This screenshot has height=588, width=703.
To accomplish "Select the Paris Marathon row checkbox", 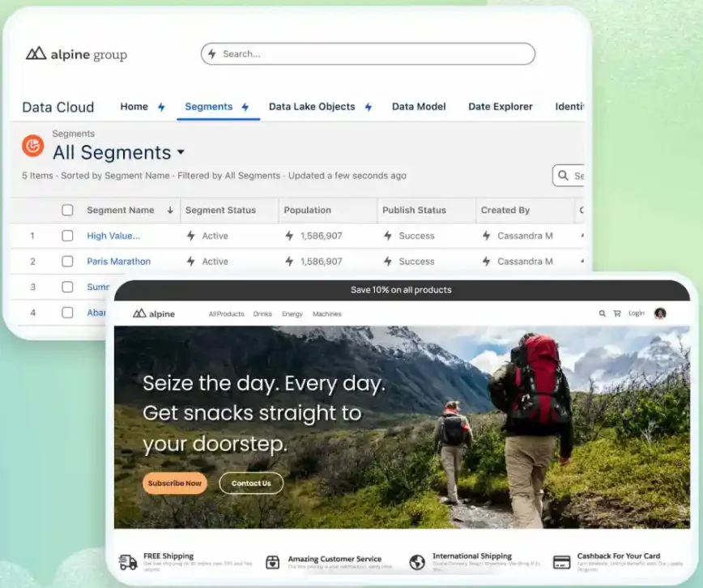I will click(68, 262).
